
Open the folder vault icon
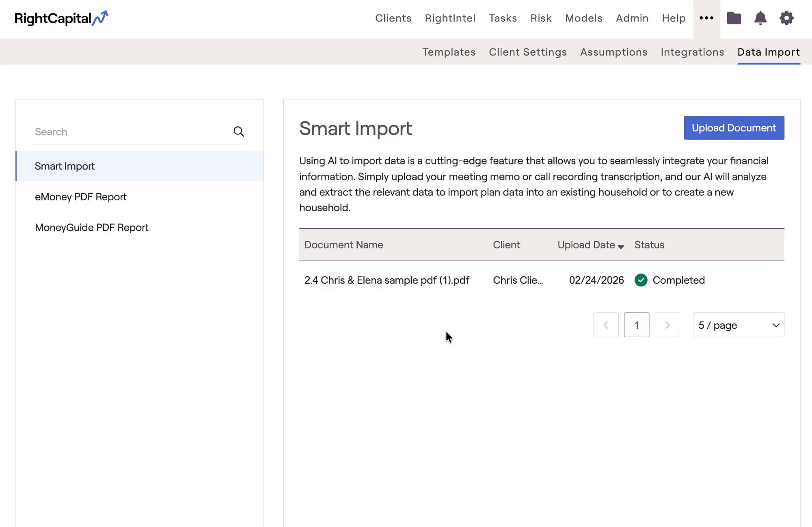(734, 18)
